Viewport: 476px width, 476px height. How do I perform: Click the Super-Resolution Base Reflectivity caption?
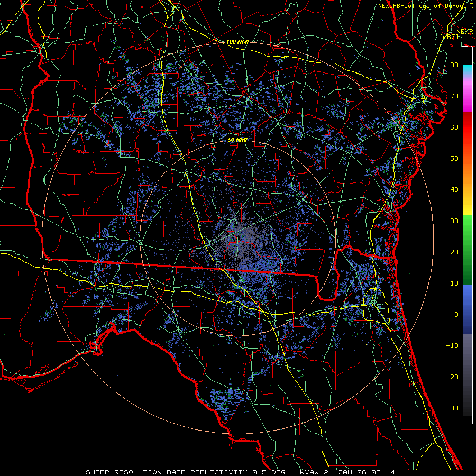(186, 472)
